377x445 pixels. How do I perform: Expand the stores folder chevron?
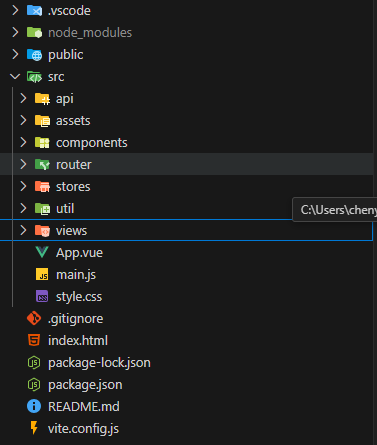point(23,186)
